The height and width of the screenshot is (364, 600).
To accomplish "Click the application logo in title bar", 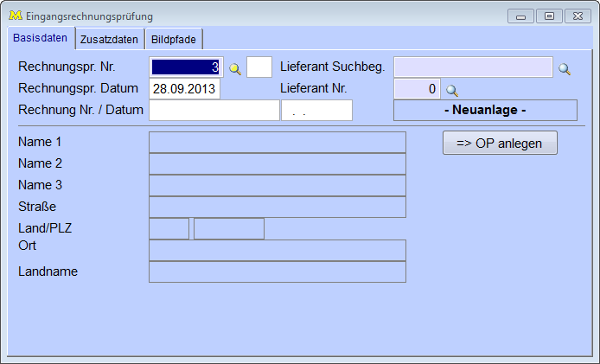I will point(15,16).
